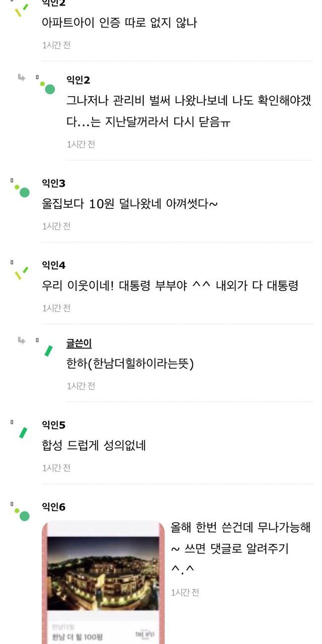This screenshot has width=322, height=644.
Task: Tap the 익인6 username
Action: click(x=53, y=507)
